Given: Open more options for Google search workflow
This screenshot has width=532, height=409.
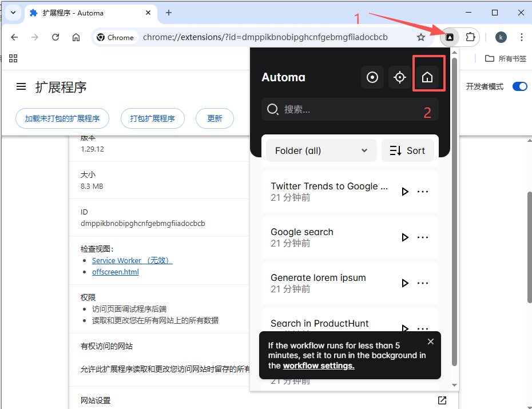Looking at the screenshot, I should (x=423, y=237).
